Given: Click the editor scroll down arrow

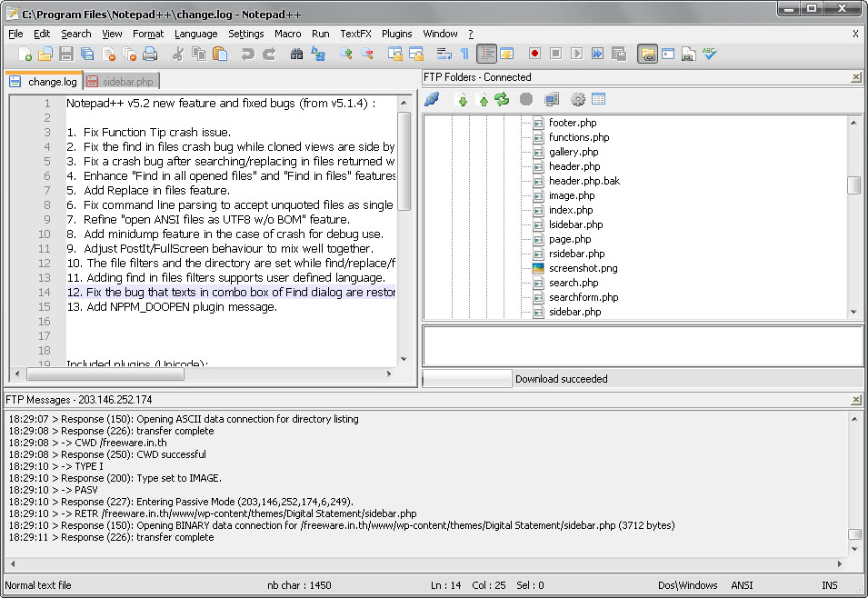Looking at the screenshot, I should click(x=404, y=359).
